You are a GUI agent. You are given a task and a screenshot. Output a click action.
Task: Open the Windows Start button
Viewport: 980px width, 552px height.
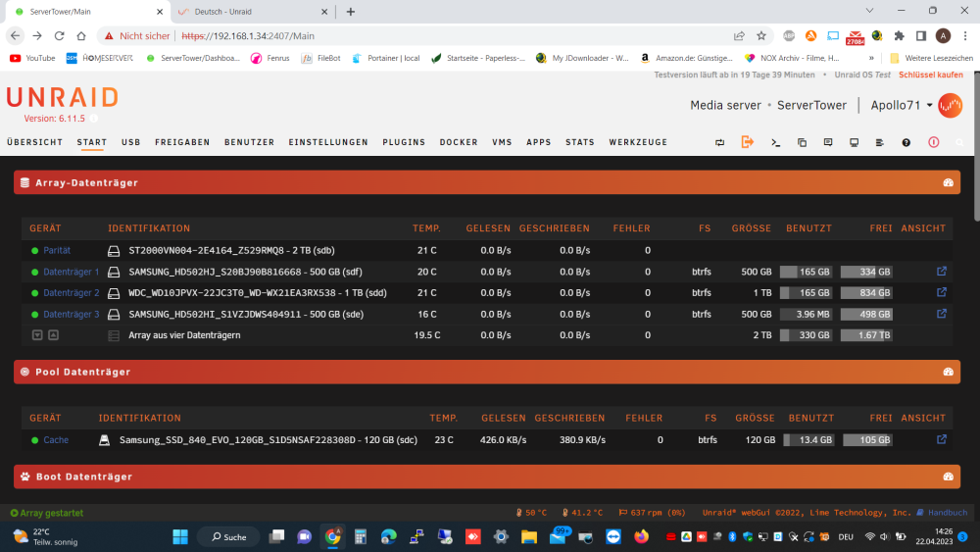180,537
